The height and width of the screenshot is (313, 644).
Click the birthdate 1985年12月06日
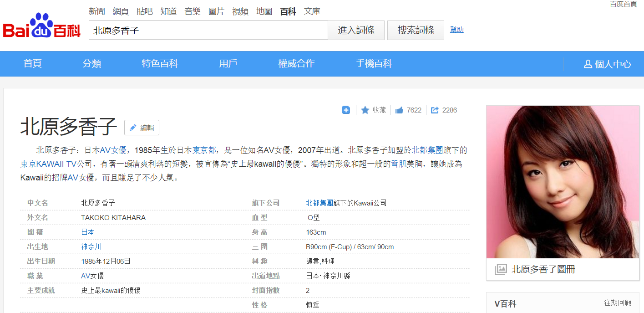click(x=106, y=261)
